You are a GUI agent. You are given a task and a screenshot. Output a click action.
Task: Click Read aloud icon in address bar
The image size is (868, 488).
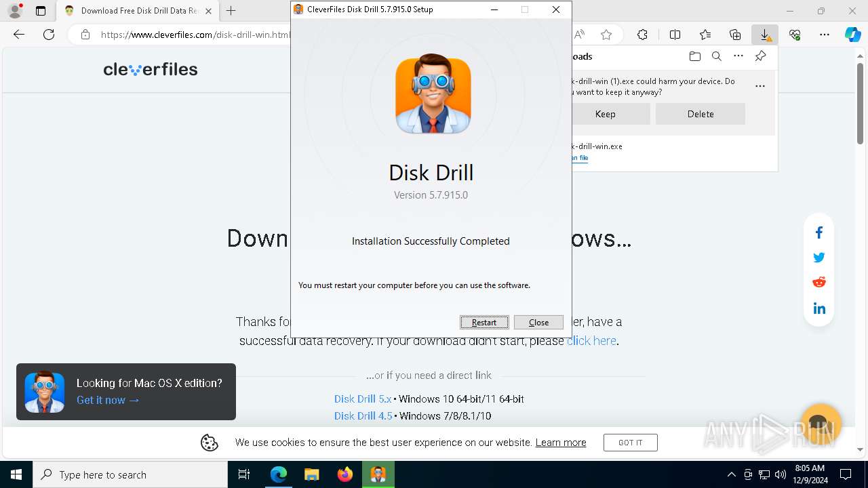point(580,35)
